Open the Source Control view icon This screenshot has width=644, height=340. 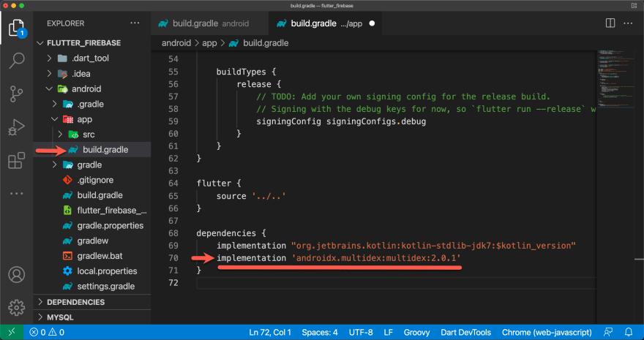point(16,94)
